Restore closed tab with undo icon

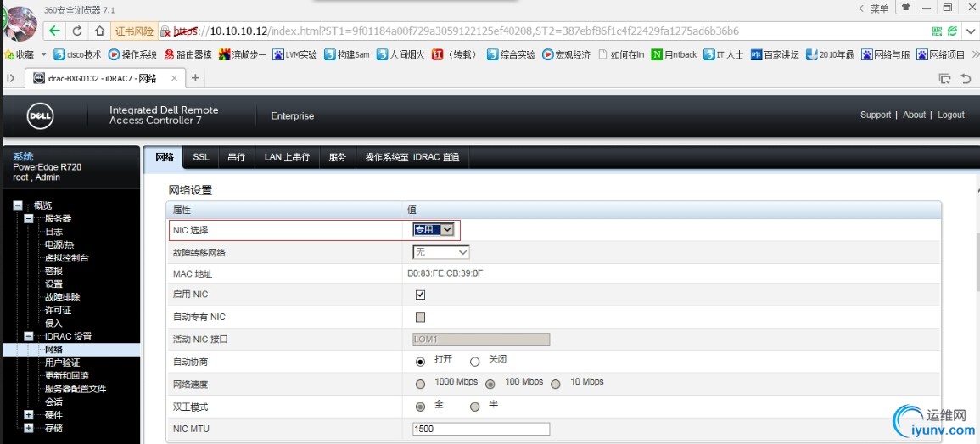point(966,78)
